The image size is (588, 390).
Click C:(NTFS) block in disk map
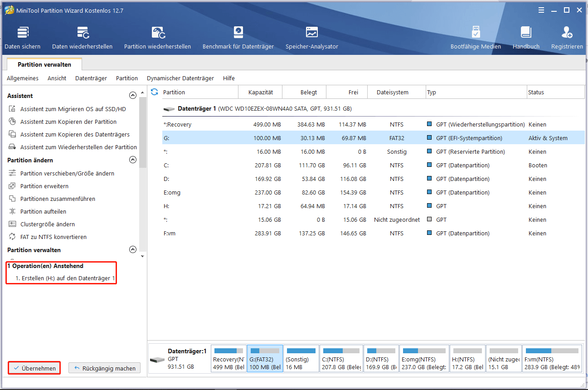tap(342, 359)
